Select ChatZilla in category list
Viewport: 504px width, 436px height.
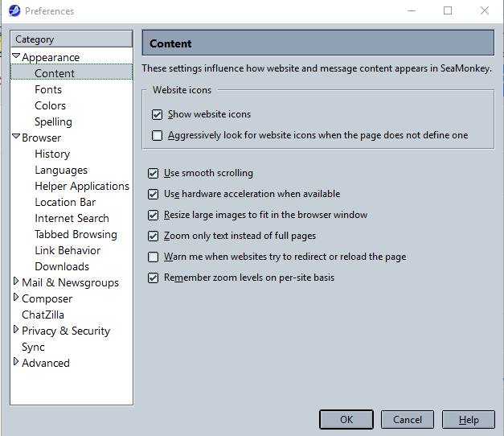pos(43,315)
